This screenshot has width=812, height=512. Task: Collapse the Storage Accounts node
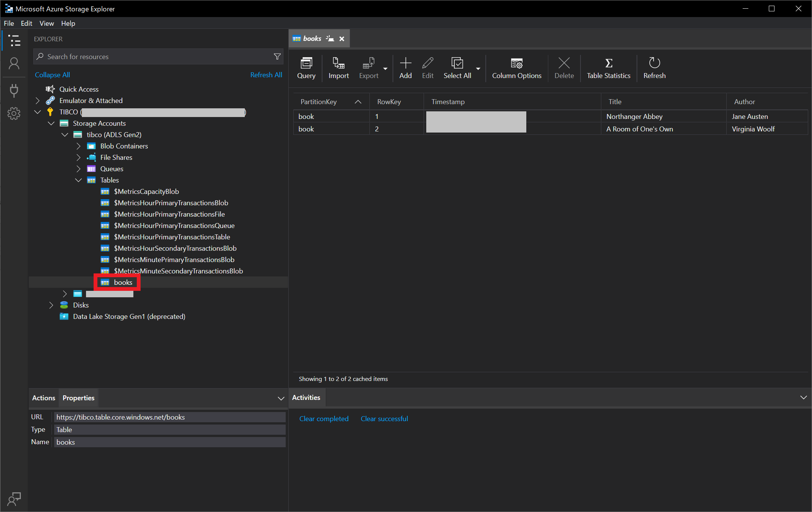pyautogui.click(x=51, y=123)
